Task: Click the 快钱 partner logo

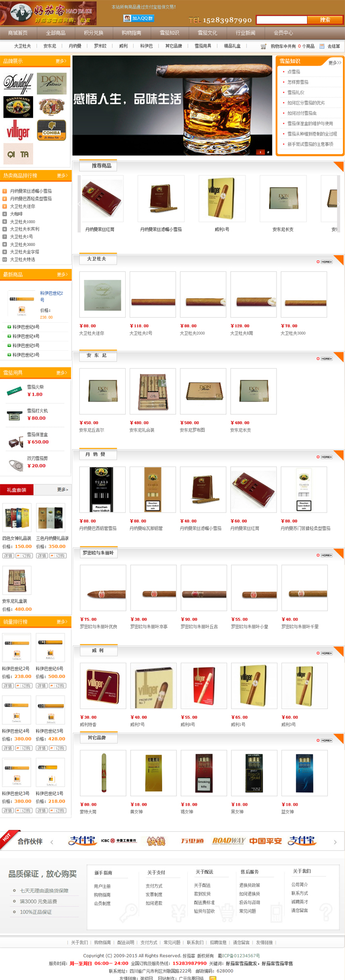Action: pos(156,841)
